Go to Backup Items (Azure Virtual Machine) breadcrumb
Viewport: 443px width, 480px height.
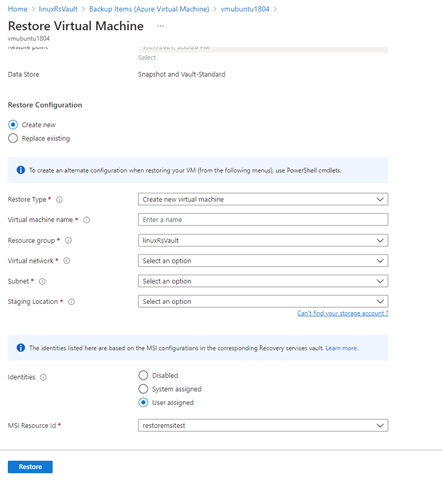[149, 9]
